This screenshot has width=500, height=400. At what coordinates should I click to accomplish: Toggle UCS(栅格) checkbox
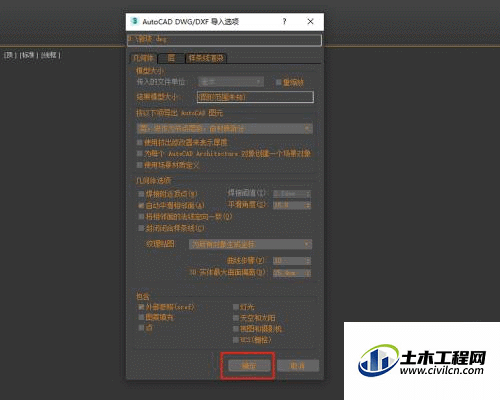[x=236, y=340]
